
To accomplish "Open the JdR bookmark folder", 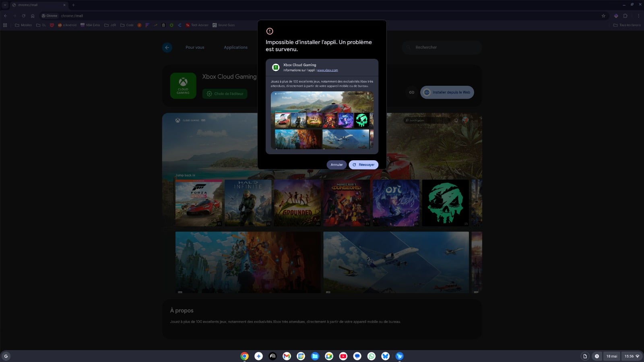I will [x=110, y=25].
